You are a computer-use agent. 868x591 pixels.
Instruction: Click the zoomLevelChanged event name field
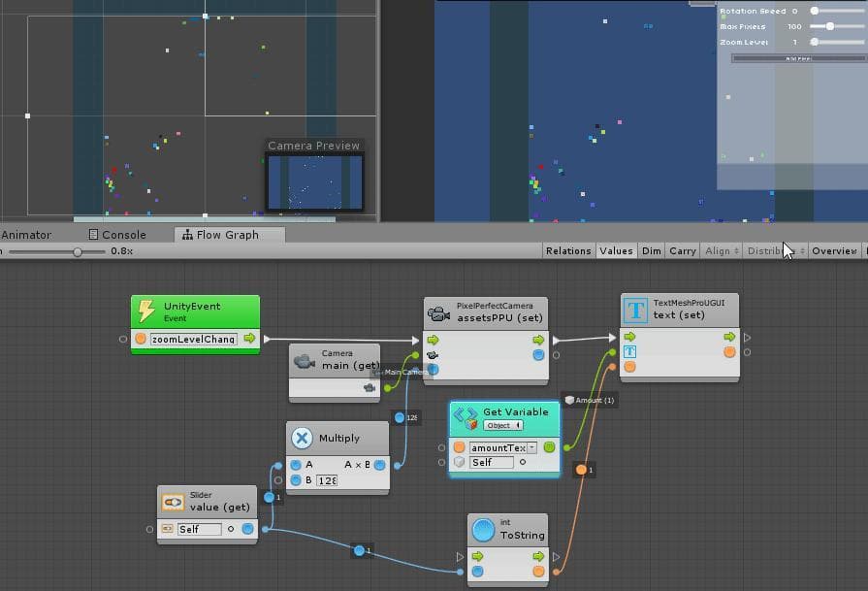[x=194, y=339]
